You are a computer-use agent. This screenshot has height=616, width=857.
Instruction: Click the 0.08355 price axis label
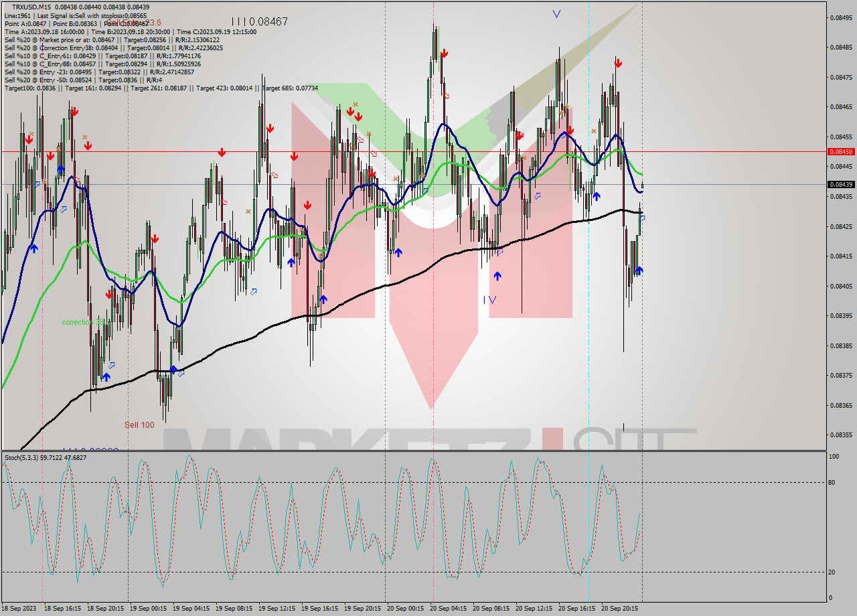coord(841,435)
